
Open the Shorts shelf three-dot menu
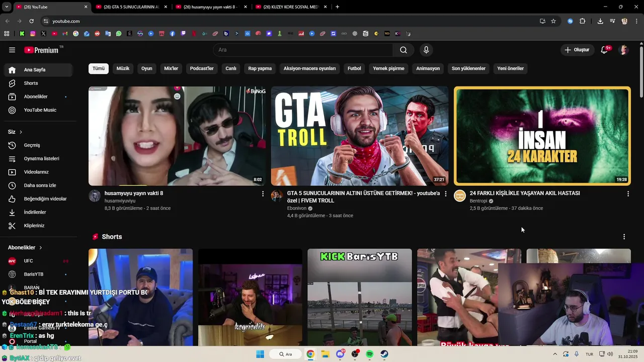pyautogui.click(x=624, y=237)
